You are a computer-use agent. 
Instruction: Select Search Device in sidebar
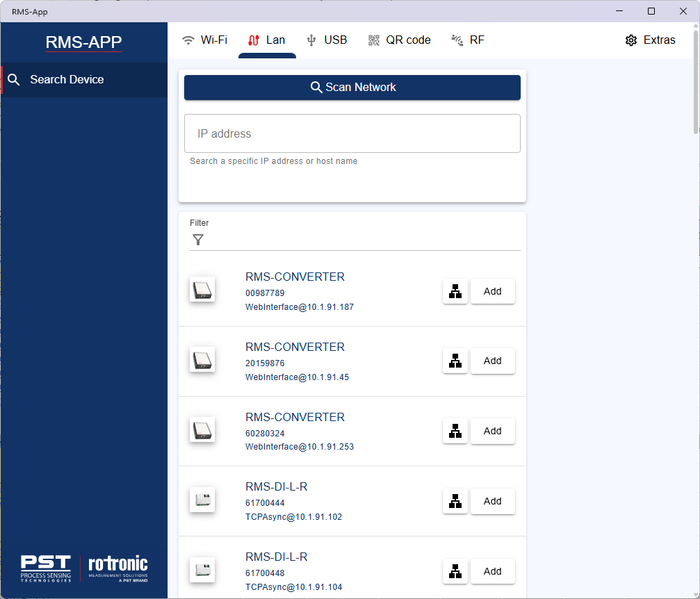coord(67,80)
